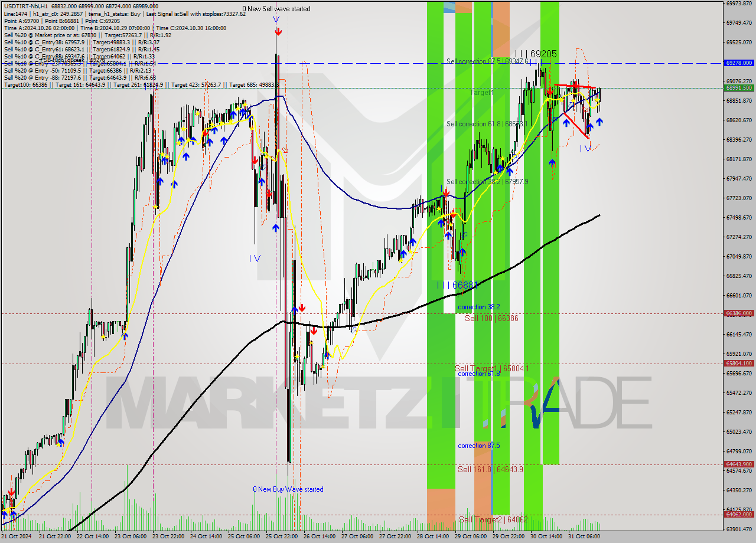
Task: Click the 67049.870 price axis label
Action: click(x=739, y=257)
